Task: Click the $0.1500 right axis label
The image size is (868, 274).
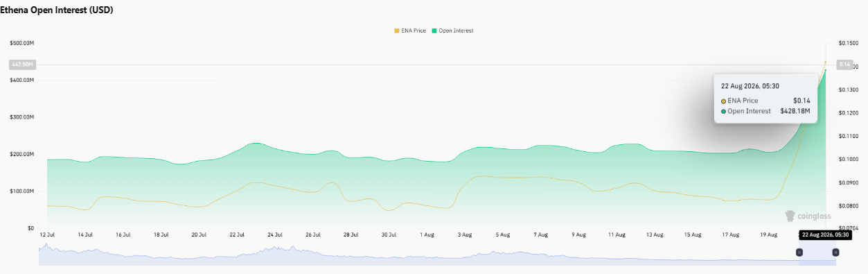Action: (848, 43)
